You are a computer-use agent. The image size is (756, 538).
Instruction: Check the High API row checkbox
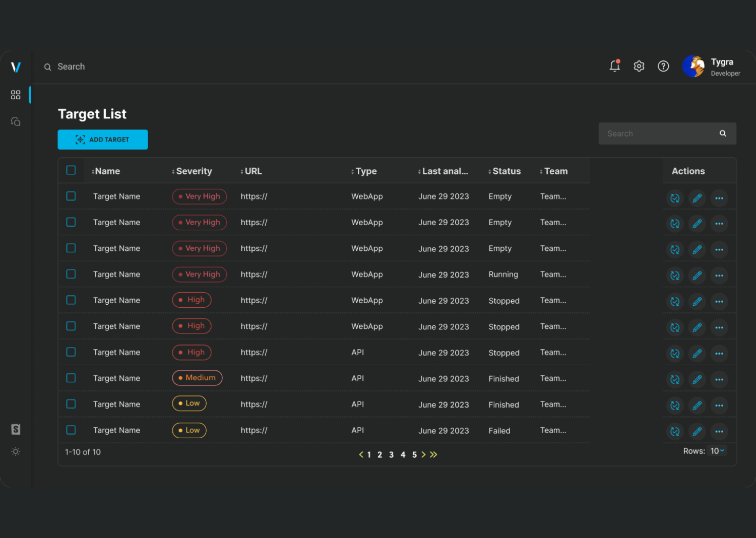point(71,352)
